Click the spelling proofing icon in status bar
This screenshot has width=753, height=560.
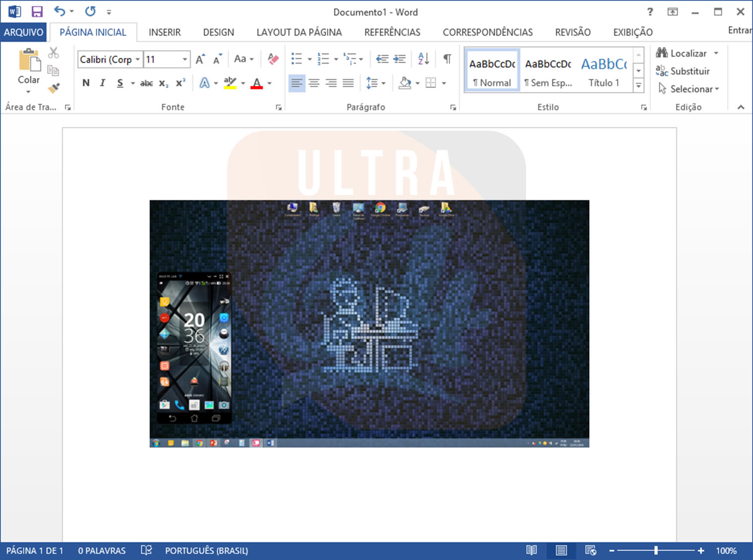click(146, 550)
